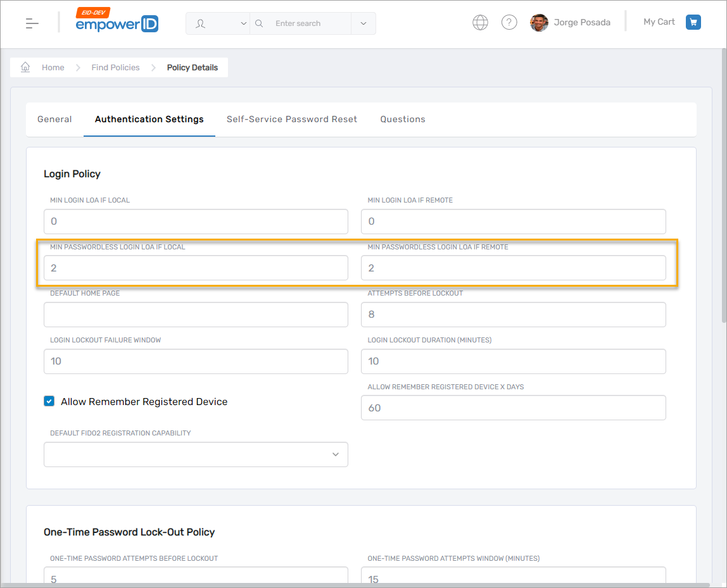Open the shopping cart icon
The width and height of the screenshot is (727, 588).
pyautogui.click(x=693, y=22)
